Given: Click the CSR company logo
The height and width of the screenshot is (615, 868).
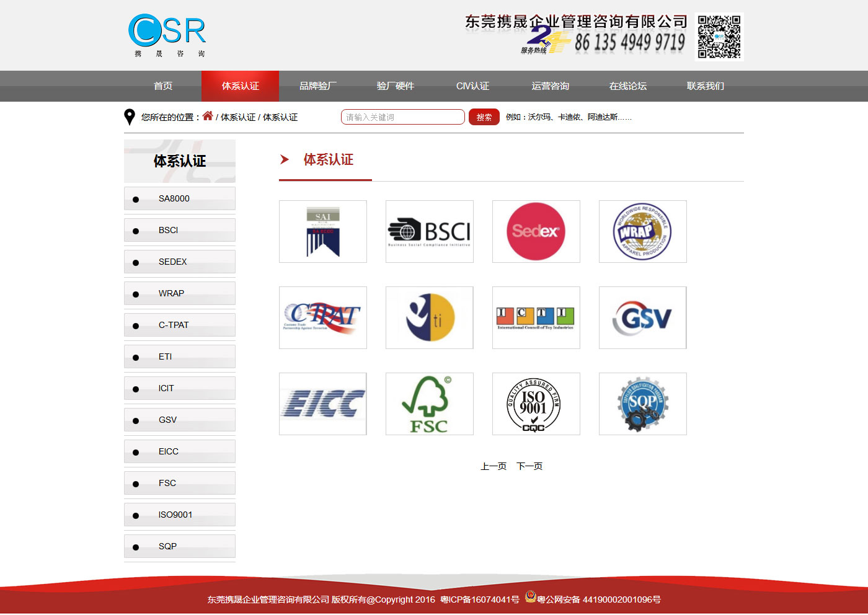Looking at the screenshot, I should [x=167, y=35].
